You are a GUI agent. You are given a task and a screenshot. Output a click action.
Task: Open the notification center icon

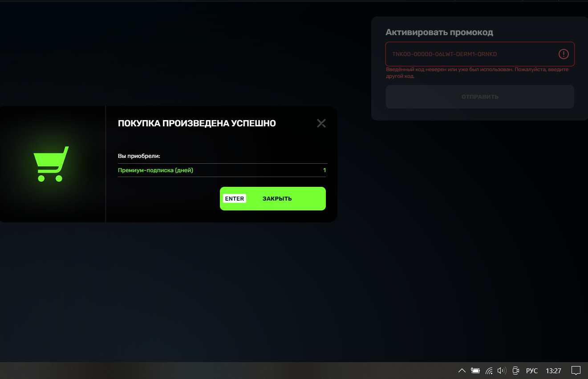point(576,370)
